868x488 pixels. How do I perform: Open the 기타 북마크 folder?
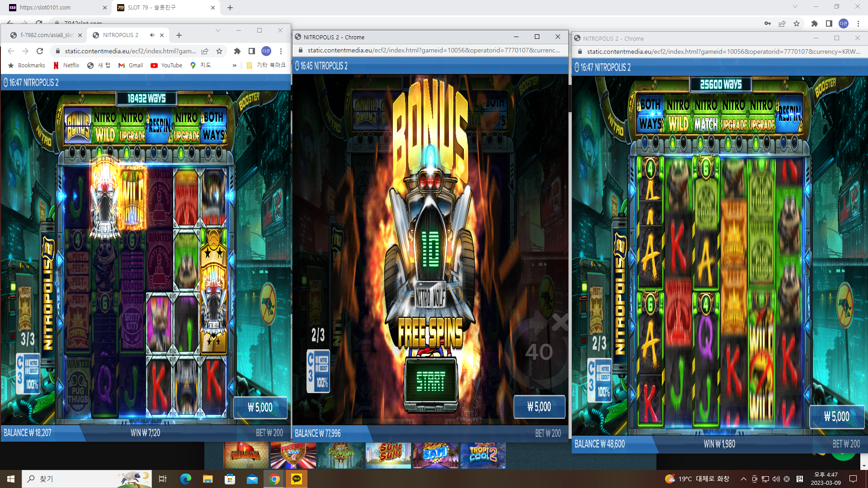tap(266, 66)
